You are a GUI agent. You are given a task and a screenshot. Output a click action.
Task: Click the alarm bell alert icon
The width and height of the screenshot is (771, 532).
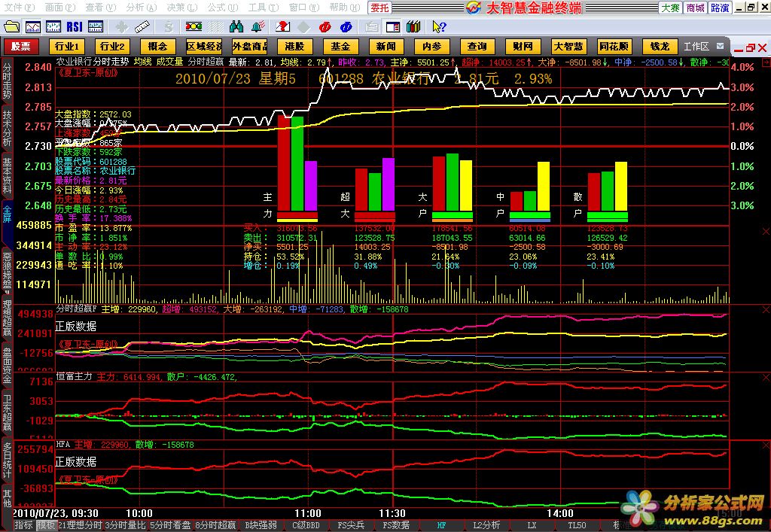click(x=258, y=26)
